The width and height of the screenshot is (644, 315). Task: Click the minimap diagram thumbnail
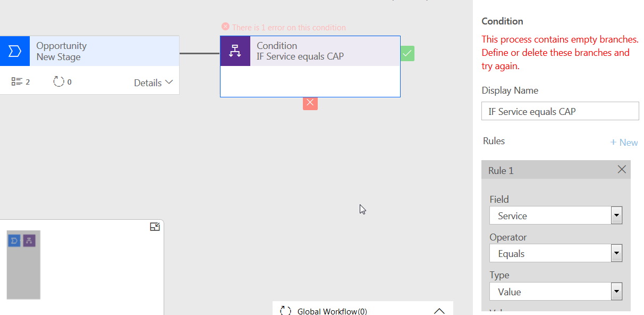click(x=23, y=264)
